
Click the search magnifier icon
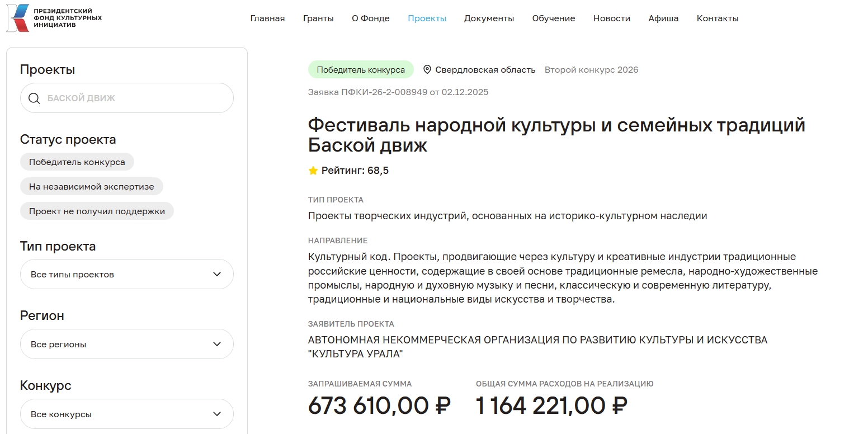pyautogui.click(x=34, y=98)
